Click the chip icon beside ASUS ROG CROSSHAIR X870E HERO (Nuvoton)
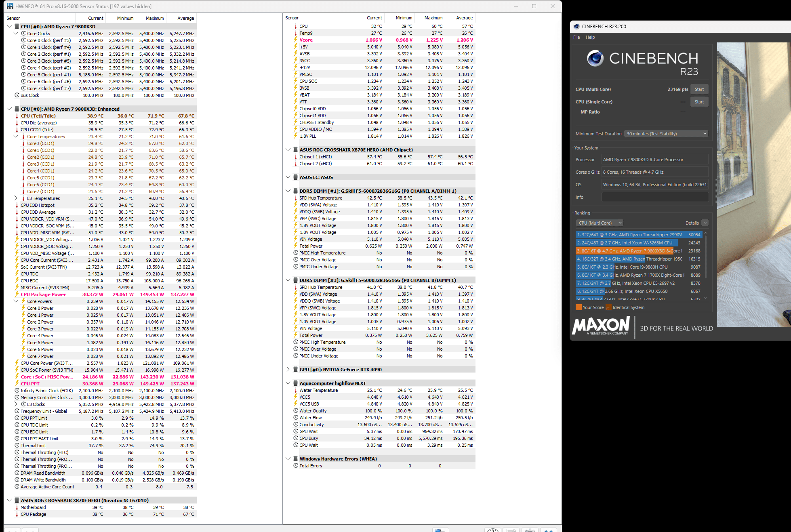This screenshot has width=791, height=532. (x=17, y=500)
